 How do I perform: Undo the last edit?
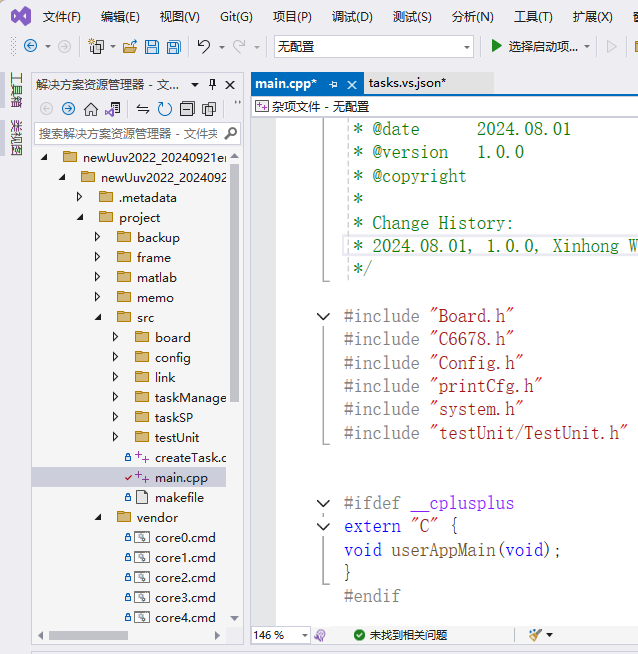(203, 46)
